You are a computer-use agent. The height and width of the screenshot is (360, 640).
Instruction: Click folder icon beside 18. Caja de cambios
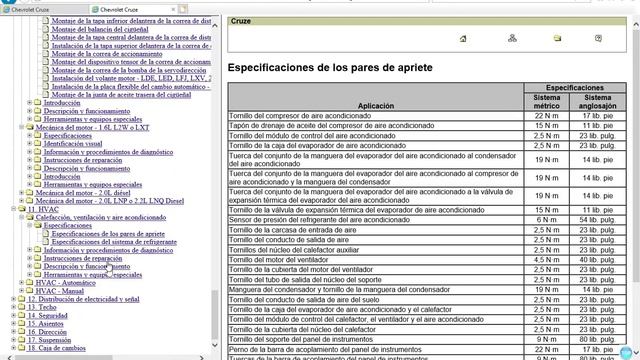pyautogui.click(x=22, y=348)
